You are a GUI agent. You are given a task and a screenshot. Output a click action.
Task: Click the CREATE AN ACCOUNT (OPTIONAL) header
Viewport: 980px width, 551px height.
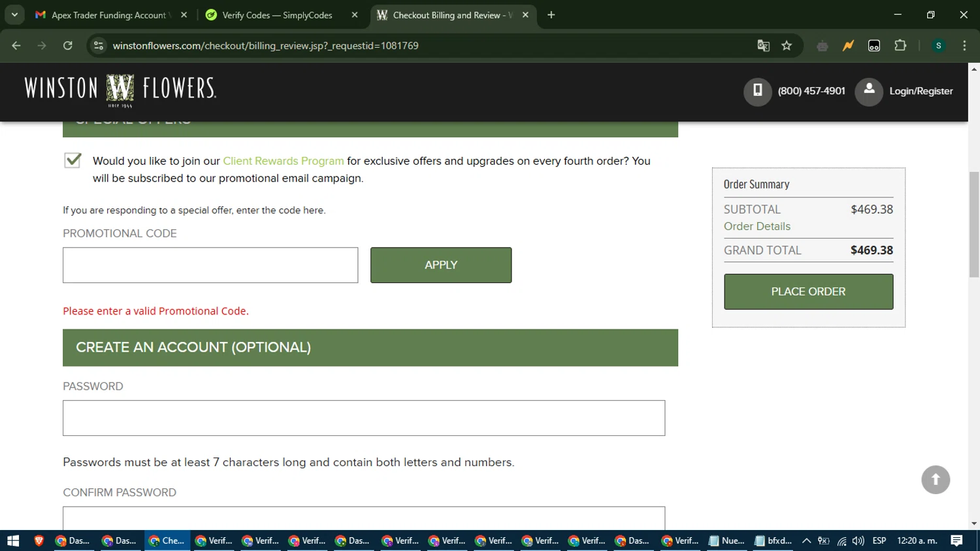[370, 348]
